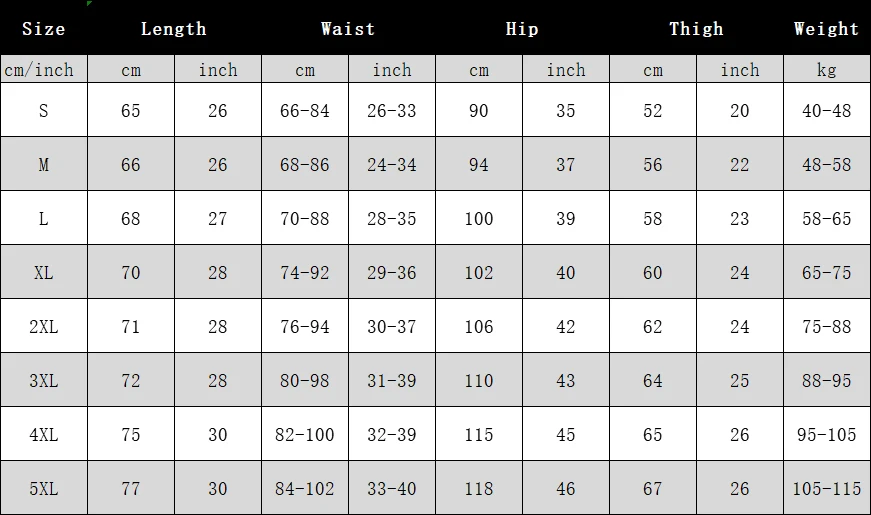Select the 2XL row label

(43, 326)
